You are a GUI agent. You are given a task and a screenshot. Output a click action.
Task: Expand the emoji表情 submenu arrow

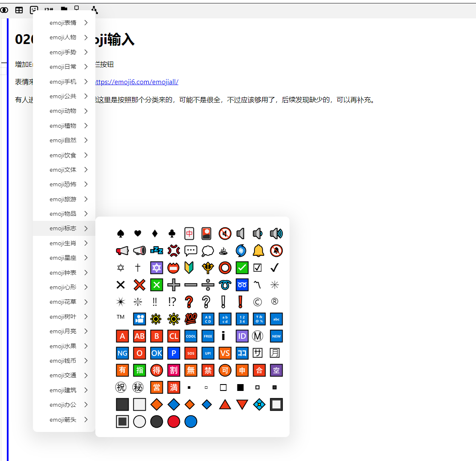(86, 23)
